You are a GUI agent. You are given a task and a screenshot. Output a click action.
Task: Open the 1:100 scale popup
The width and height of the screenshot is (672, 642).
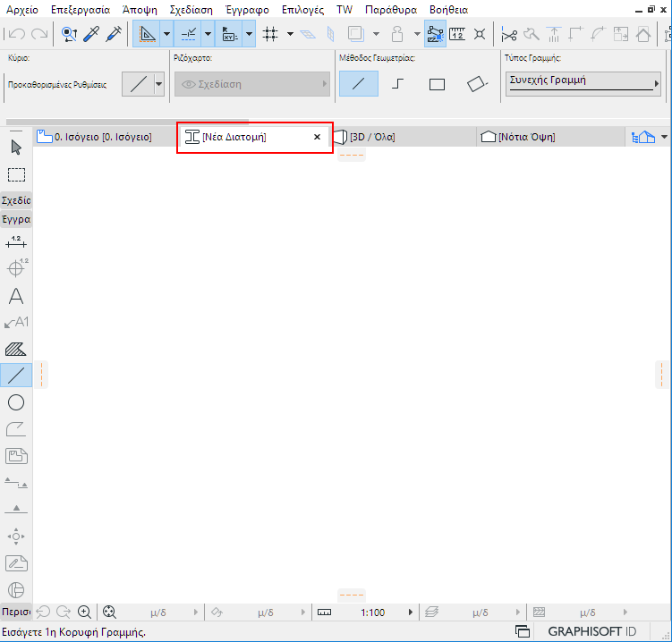pos(365,612)
